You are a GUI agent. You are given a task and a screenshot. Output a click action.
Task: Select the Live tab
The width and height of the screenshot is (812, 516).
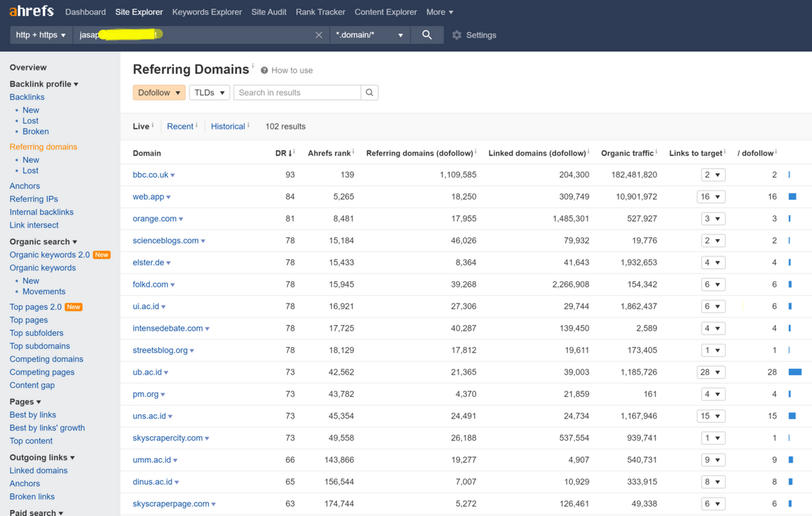[141, 126]
